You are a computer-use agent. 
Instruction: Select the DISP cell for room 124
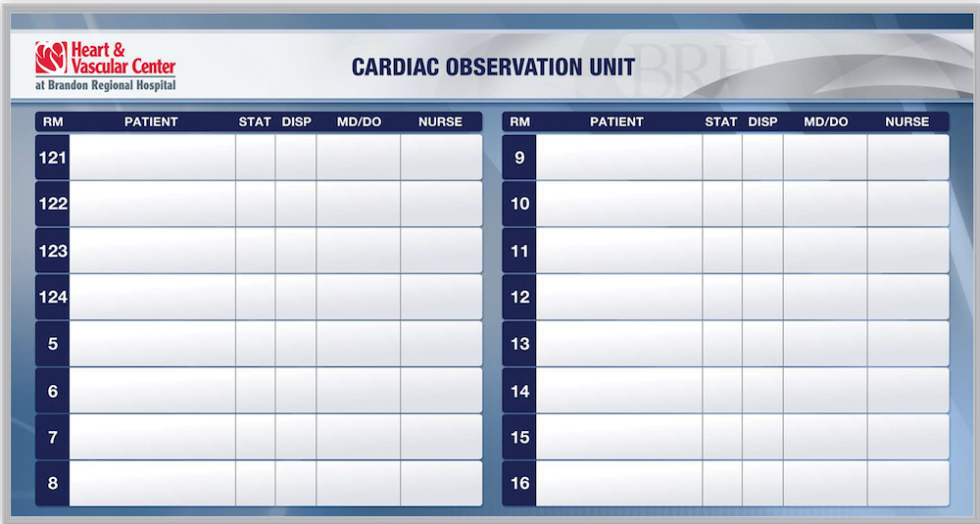point(296,297)
